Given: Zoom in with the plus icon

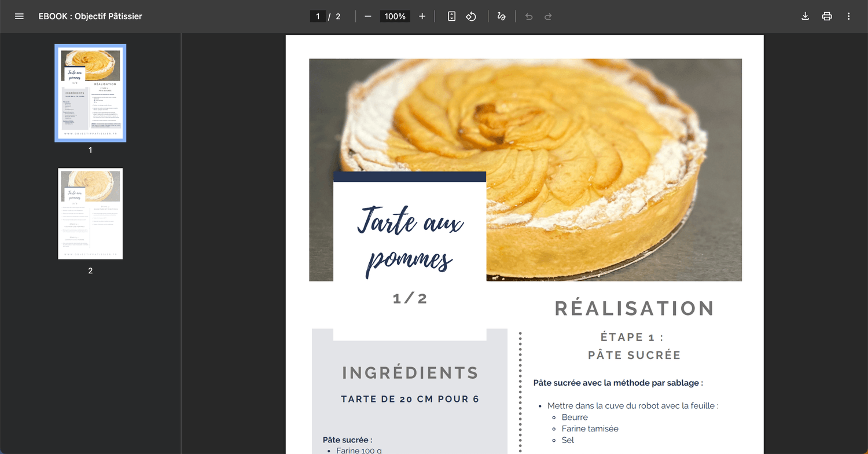Looking at the screenshot, I should pyautogui.click(x=422, y=16).
